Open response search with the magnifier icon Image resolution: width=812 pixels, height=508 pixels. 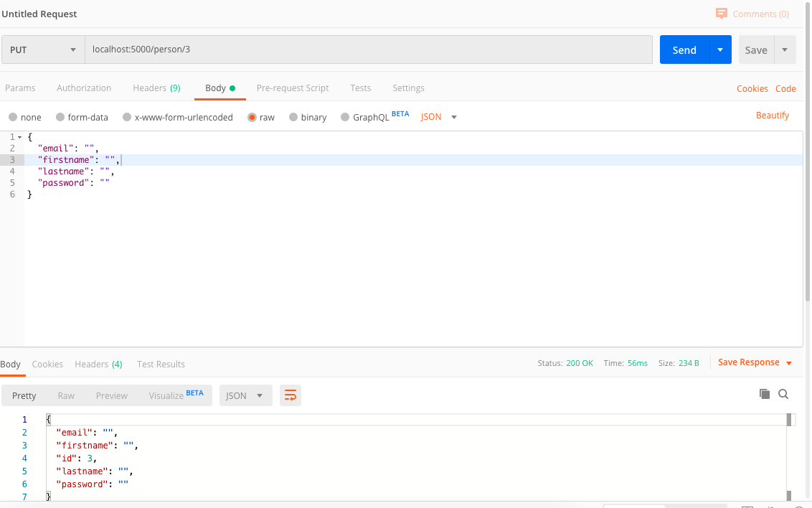[783, 394]
